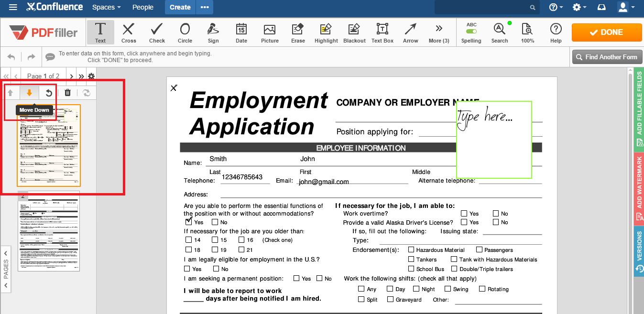This screenshot has height=314, width=644.
Task: Move the page down with orange arrow
Action: 29,93
